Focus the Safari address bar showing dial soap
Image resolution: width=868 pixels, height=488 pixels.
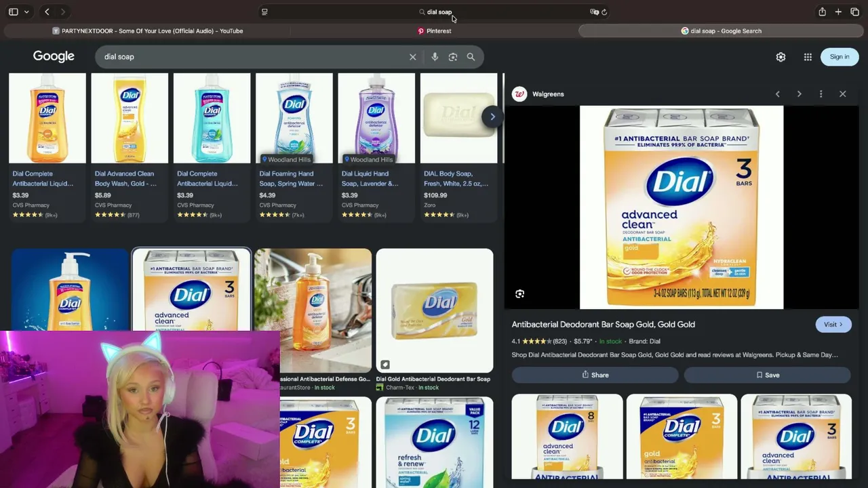[x=435, y=12]
